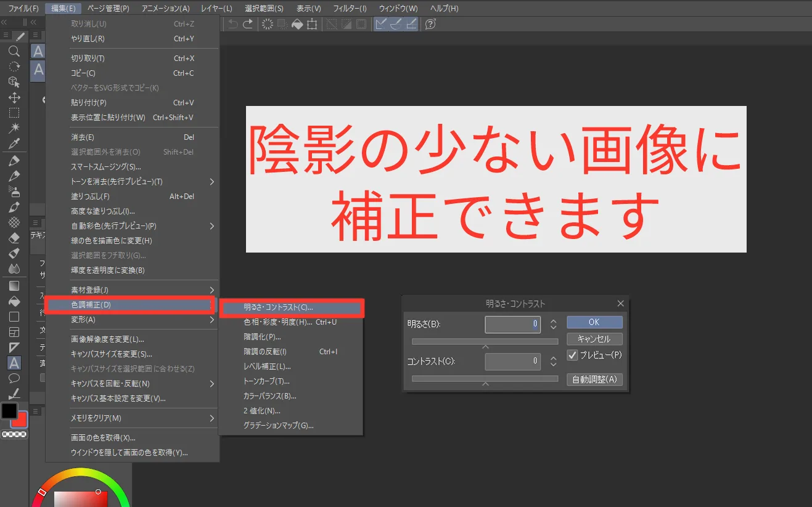Select the Pencil tool
812x507 pixels.
(14, 177)
